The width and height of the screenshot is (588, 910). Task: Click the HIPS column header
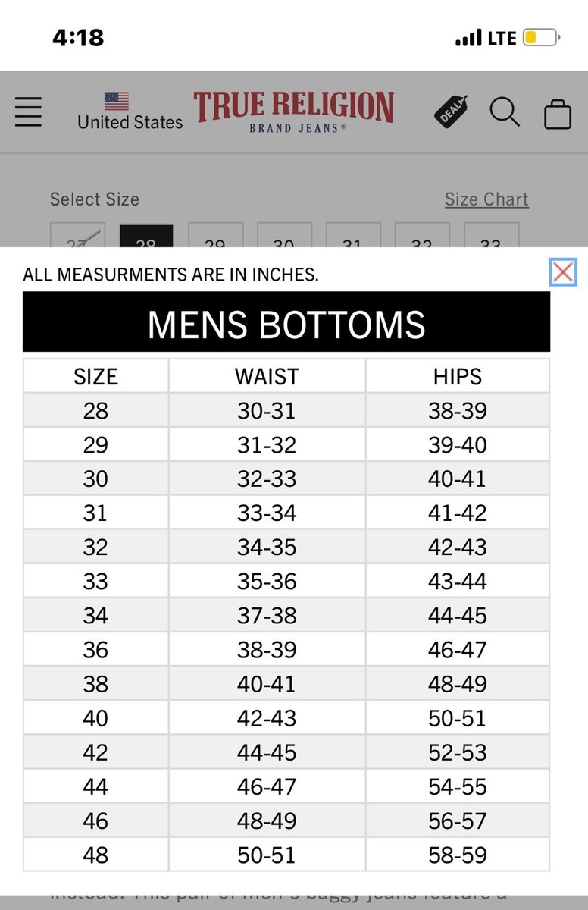[x=458, y=376]
